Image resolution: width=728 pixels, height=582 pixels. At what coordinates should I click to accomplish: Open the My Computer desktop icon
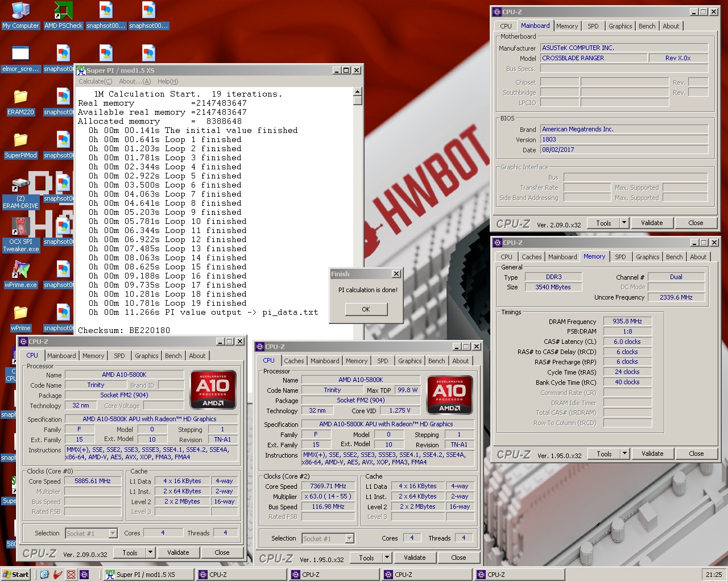pyautogui.click(x=20, y=15)
